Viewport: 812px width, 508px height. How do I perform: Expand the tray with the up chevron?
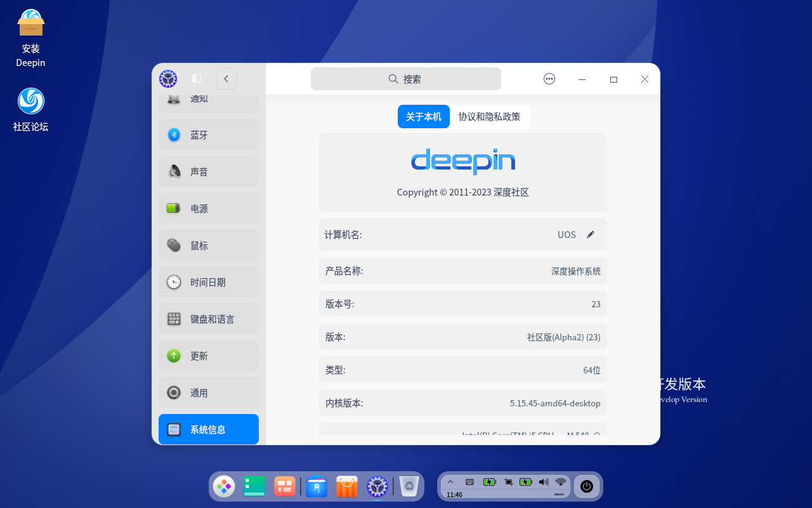click(450, 482)
